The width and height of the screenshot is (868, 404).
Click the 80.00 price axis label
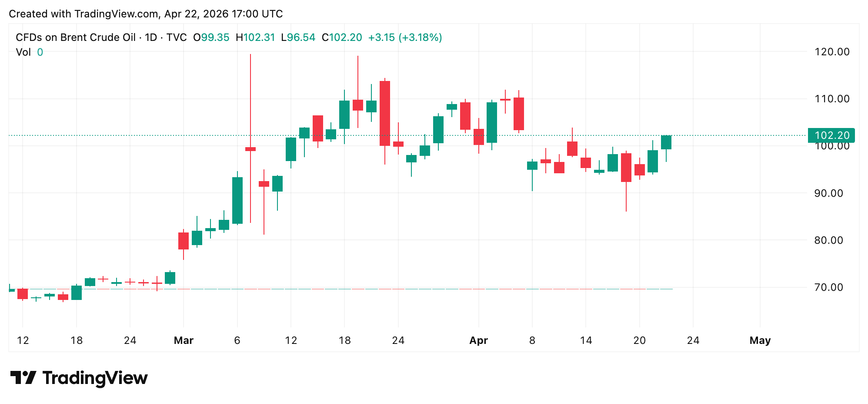tap(831, 240)
